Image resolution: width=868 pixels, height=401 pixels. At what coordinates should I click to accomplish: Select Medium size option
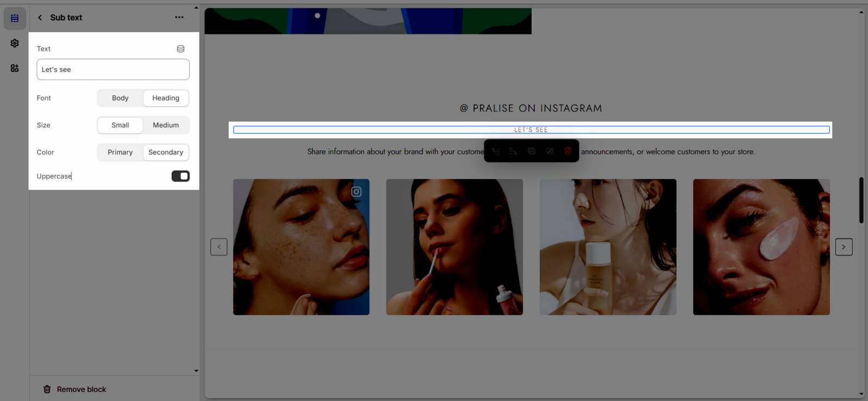tap(165, 125)
